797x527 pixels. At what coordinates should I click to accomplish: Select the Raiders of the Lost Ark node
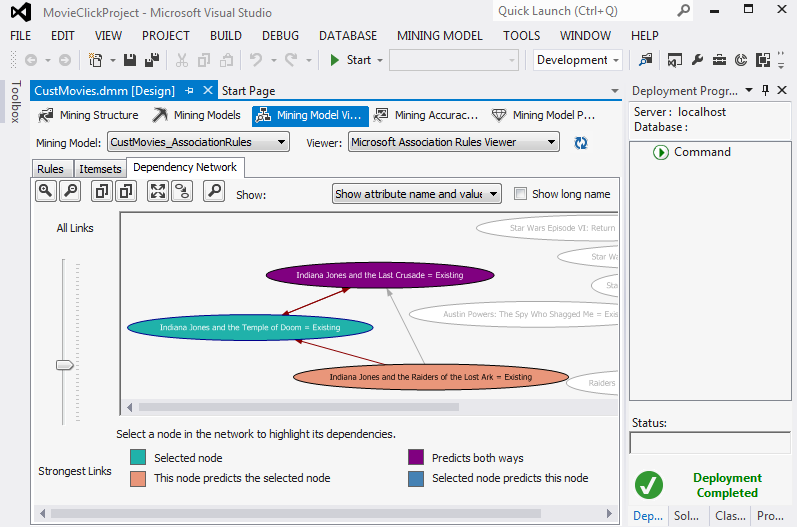[431, 377]
